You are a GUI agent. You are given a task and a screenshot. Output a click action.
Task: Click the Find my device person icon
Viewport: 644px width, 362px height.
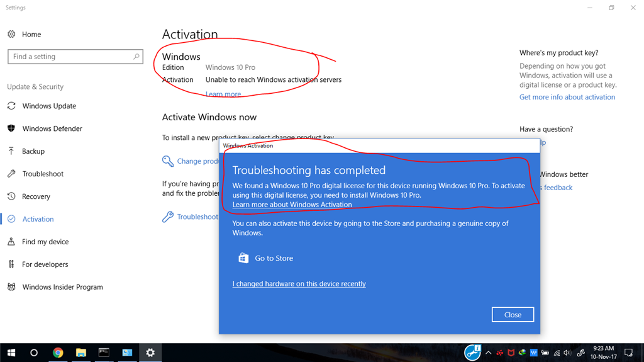11,242
